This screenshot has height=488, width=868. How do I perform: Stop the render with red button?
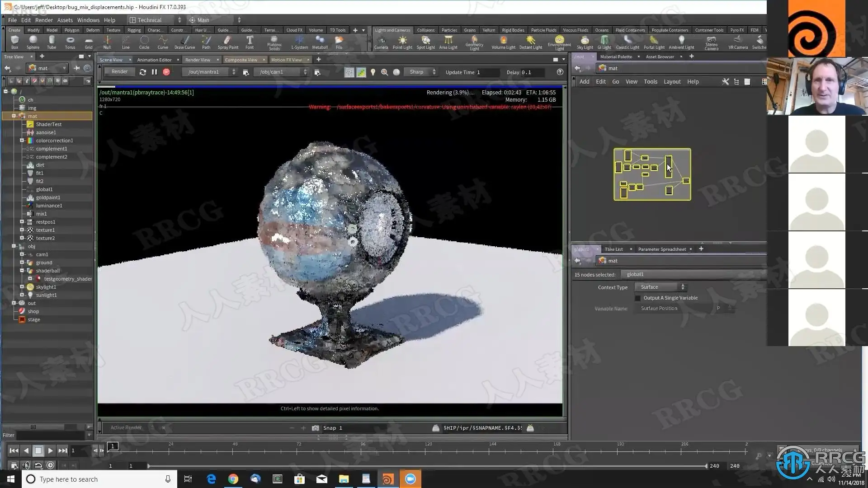pos(166,72)
